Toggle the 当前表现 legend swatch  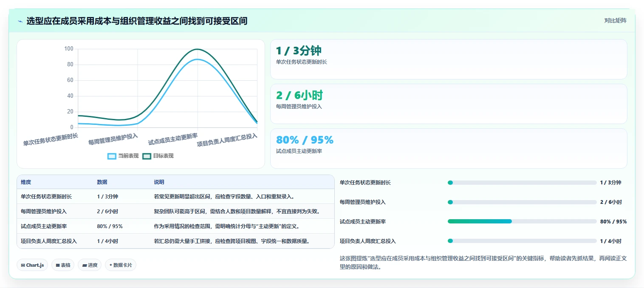tap(112, 156)
